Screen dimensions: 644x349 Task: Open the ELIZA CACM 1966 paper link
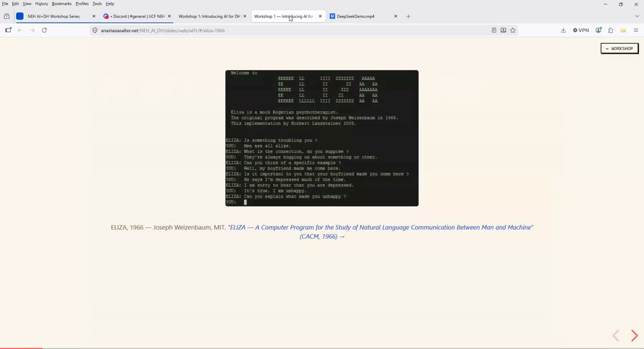tap(382, 232)
